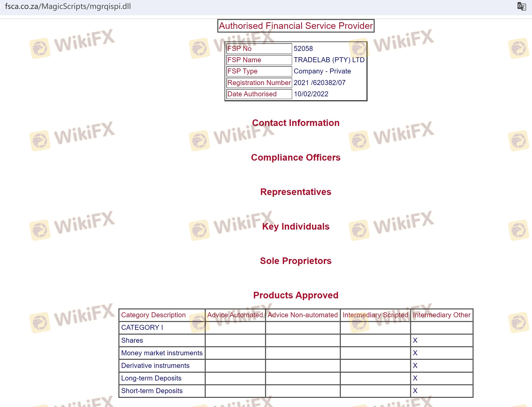The height and width of the screenshot is (407, 532).
Task: Expand the Compliance Officers section
Action: pyautogui.click(x=296, y=157)
